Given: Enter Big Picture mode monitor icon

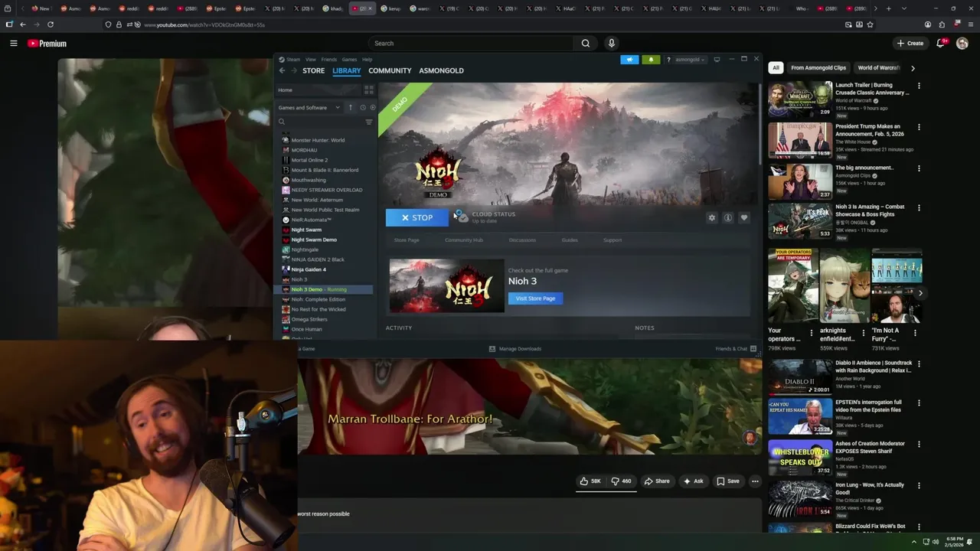Looking at the screenshot, I should (717, 60).
